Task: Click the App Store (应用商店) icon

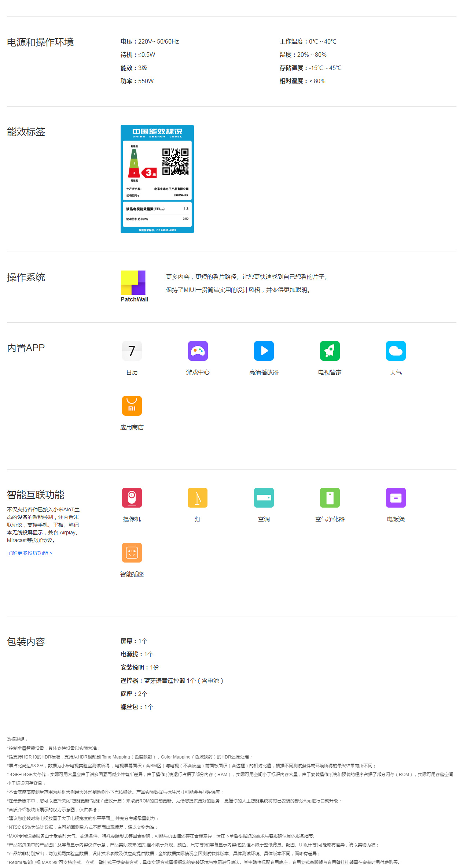Action: (132, 406)
